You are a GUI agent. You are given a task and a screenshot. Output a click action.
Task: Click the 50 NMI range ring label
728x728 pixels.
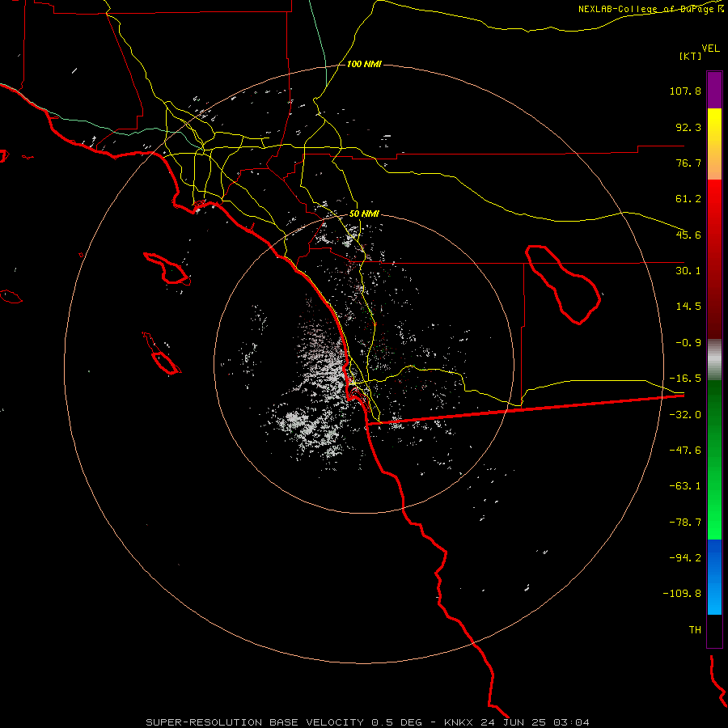364,214
